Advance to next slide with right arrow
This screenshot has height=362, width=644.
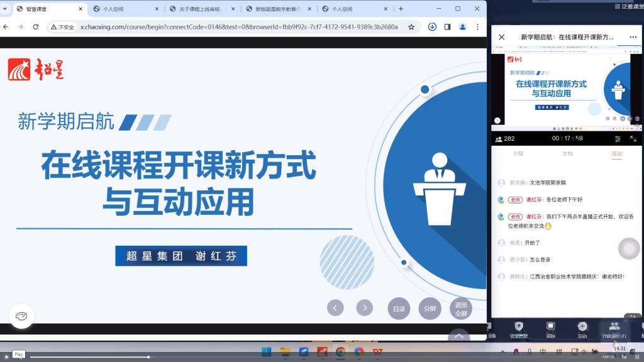(365, 307)
